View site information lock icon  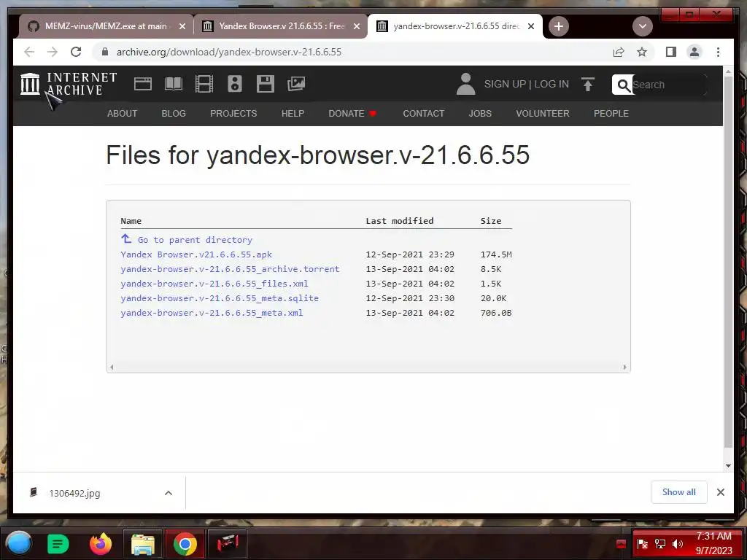(x=105, y=52)
